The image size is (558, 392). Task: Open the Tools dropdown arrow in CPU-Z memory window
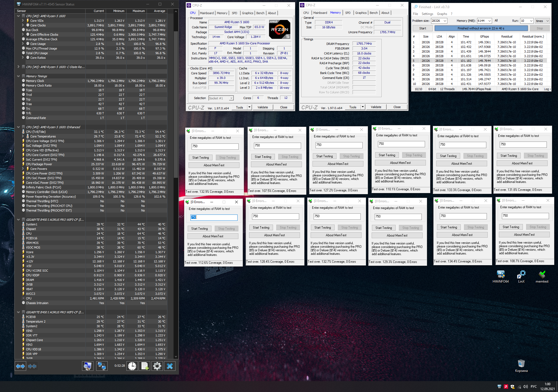tap(363, 107)
